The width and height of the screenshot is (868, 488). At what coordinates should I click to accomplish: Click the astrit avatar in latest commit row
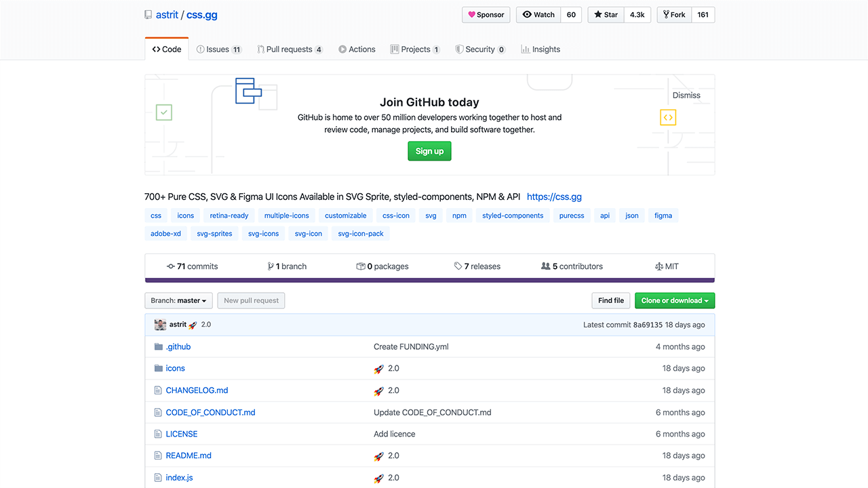click(x=161, y=325)
